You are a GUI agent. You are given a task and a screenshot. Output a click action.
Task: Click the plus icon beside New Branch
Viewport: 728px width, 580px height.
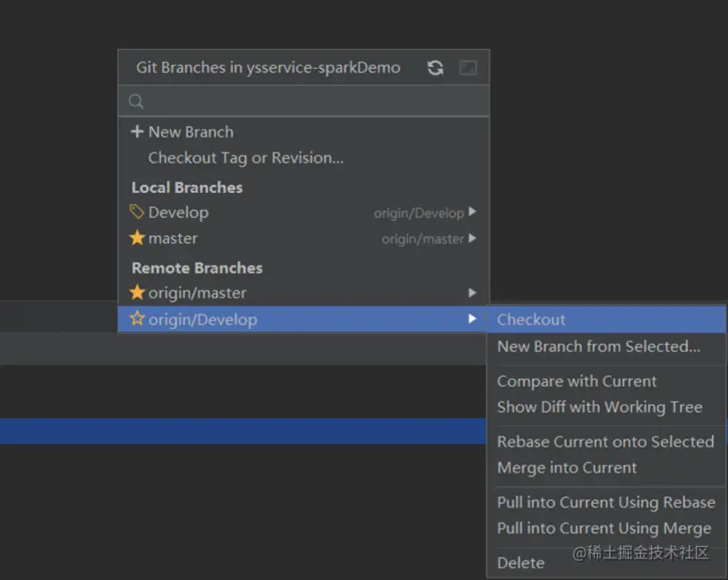pos(137,131)
